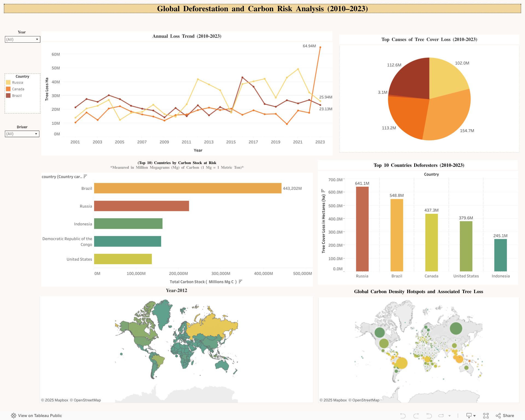525x420 pixels.
Task: Click sort icon on Tree Cover Loss axis
Action: tap(323, 191)
